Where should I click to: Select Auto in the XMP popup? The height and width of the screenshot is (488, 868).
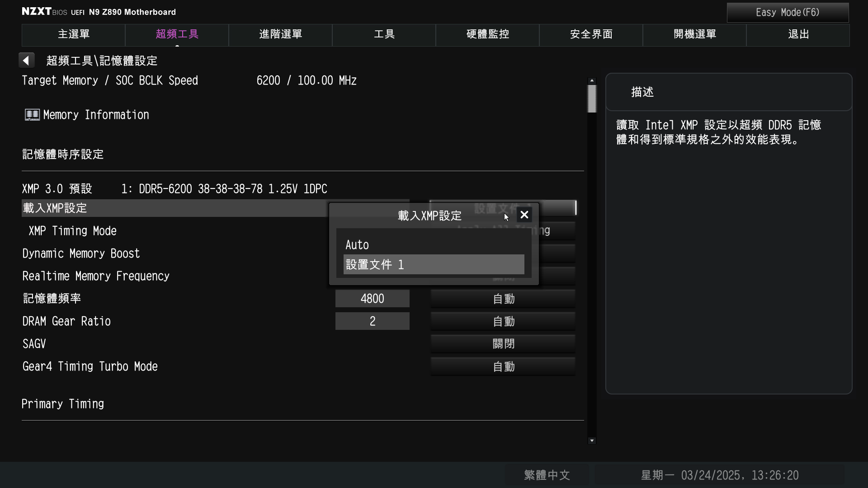[434, 245]
